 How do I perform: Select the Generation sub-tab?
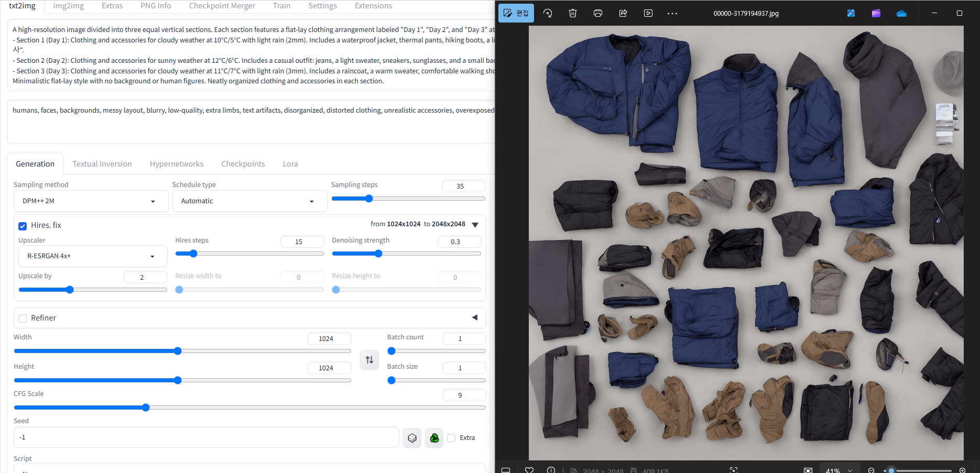(x=35, y=164)
